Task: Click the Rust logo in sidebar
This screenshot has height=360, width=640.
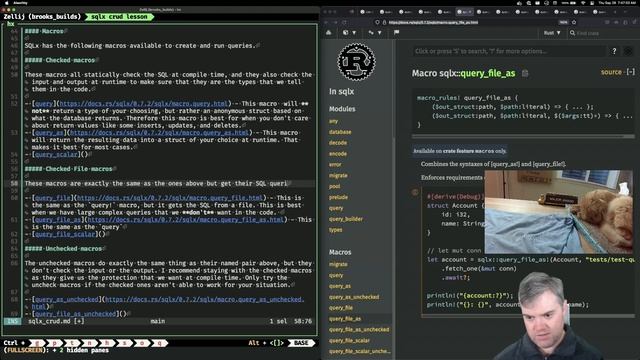Action: pyautogui.click(x=356, y=62)
